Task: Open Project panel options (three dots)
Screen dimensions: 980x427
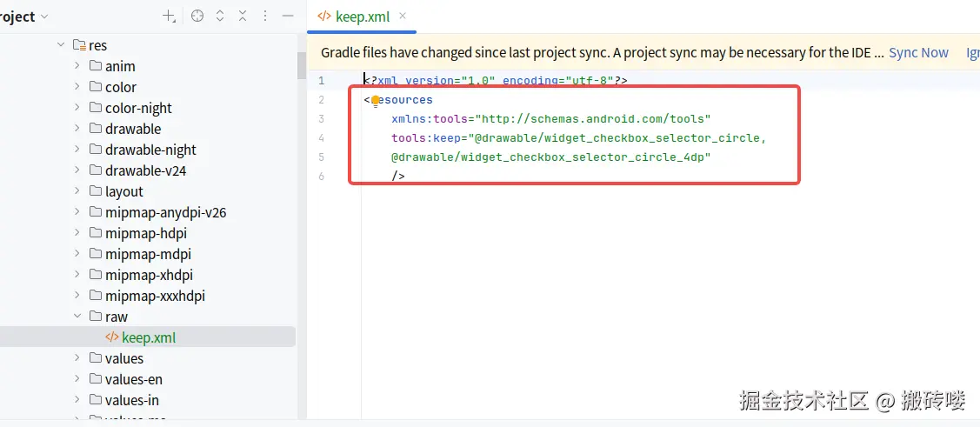Action: coord(265,17)
